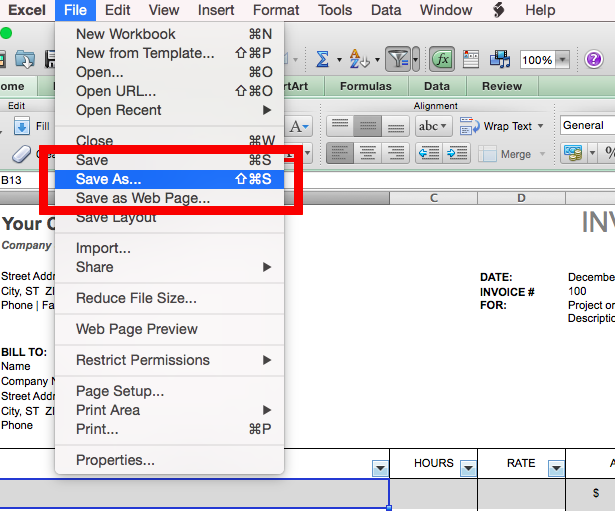This screenshot has height=511, width=615.
Task: Choose New from Template...
Action: click(169, 53)
